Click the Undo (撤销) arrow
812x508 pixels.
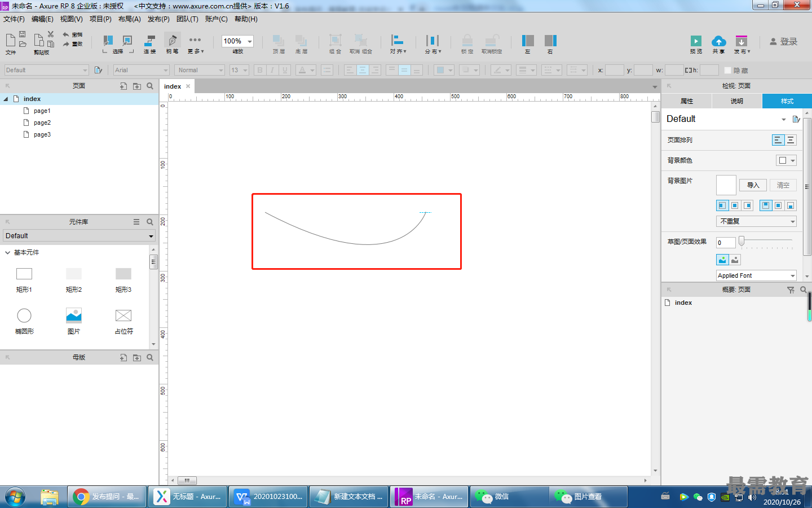point(66,34)
